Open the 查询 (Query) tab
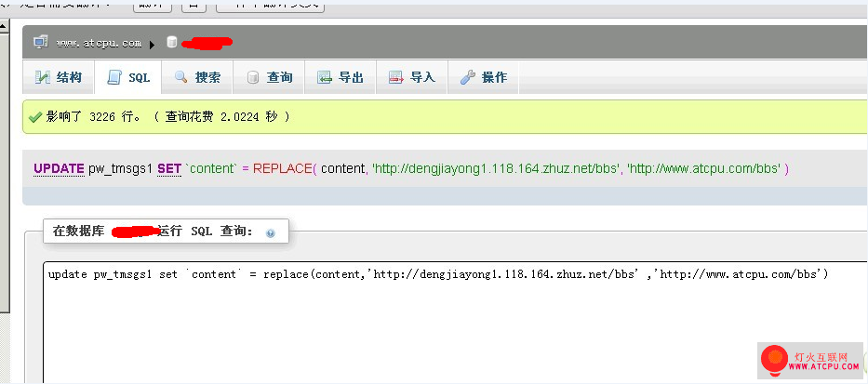Viewport: 868px width, 384px height. click(269, 77)
